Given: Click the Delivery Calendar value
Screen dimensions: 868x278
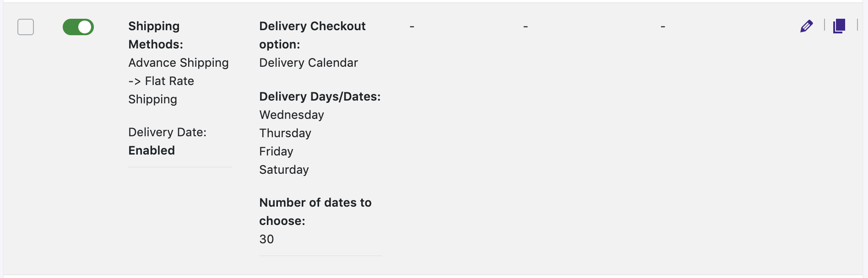Looking at the screenshot, I should 308,63.
